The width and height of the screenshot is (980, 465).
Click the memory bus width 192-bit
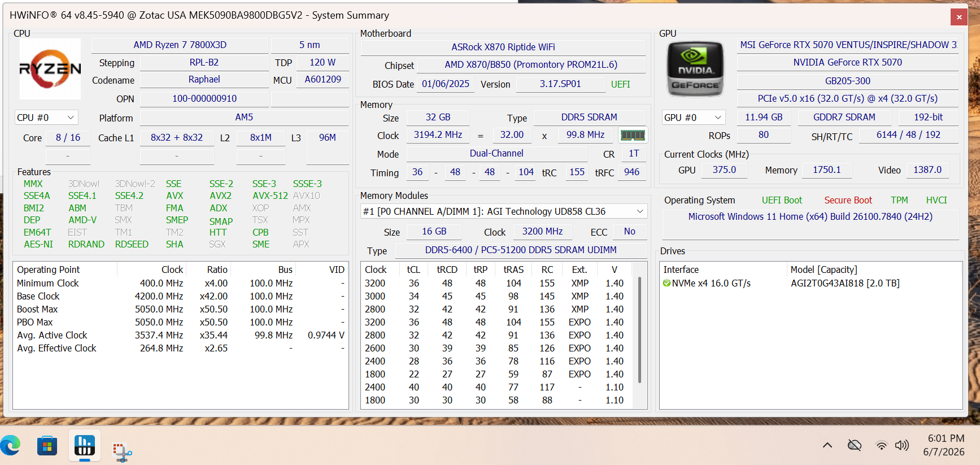pyautogui.click(x=929, y=117)
